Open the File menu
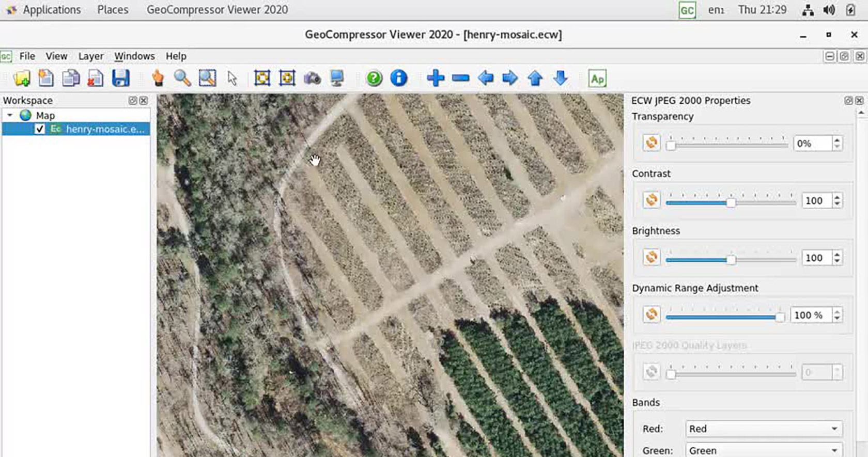The width and height of the screenshot is (868, 457). tap(27, 56)
